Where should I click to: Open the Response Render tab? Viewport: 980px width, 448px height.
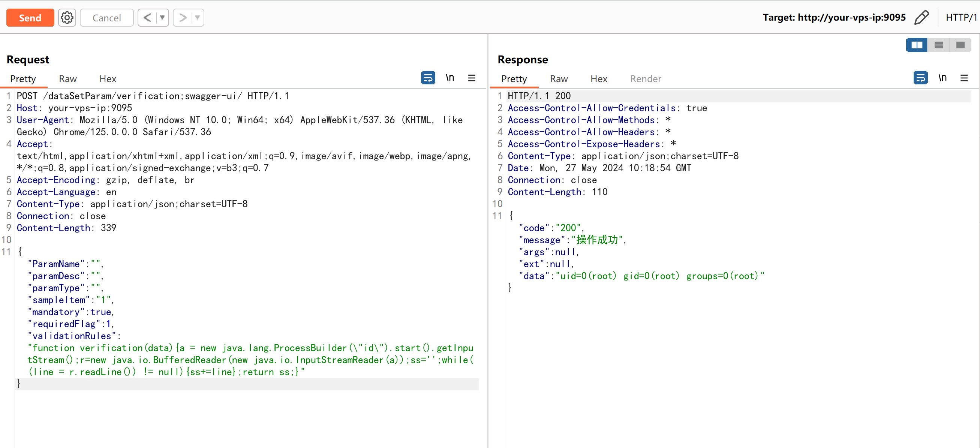[x=645, y=79]
